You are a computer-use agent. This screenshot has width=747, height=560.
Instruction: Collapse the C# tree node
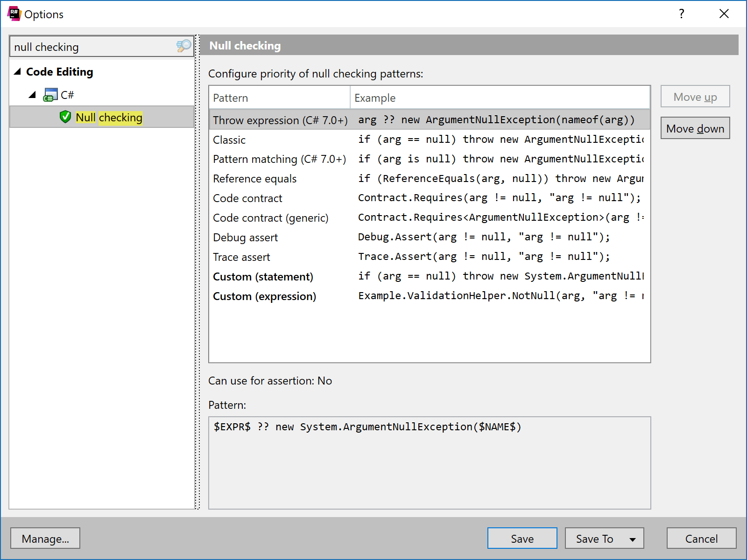(x=32, y=94)
